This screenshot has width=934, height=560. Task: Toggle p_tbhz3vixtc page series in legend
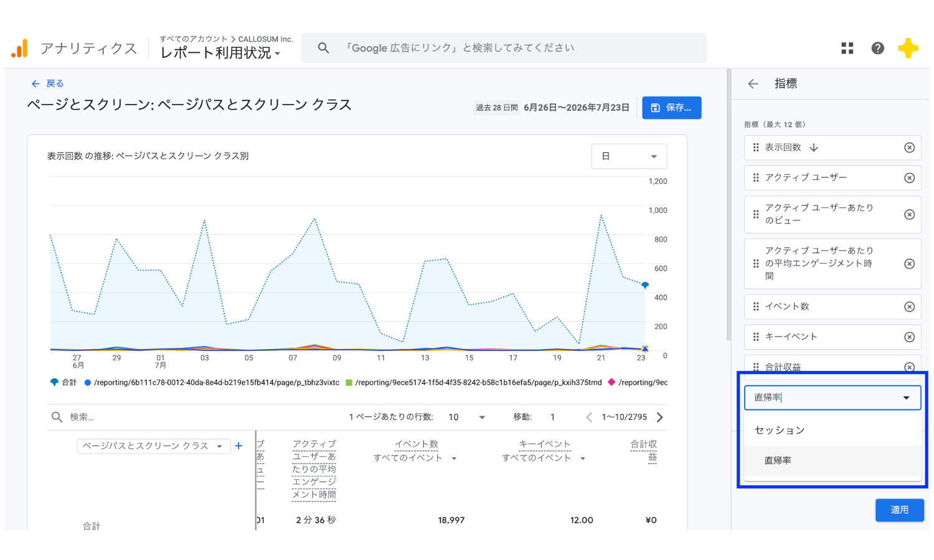[212, 383]
